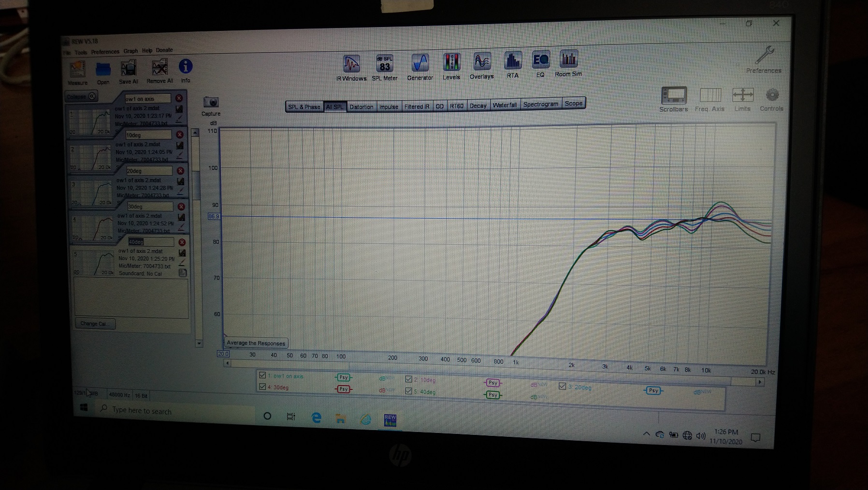Open Microsoft Edge from the taskbar
Viewport: 868px width, 490px height.
(317, 417)
